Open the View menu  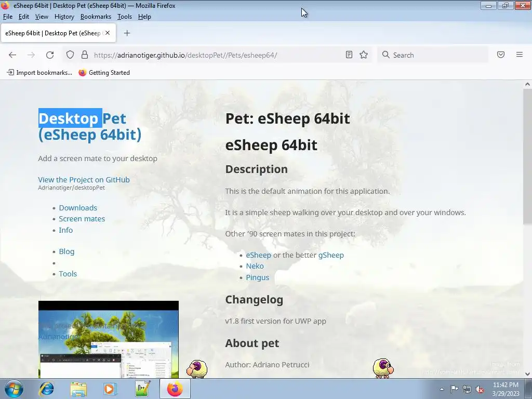point(42,17)
